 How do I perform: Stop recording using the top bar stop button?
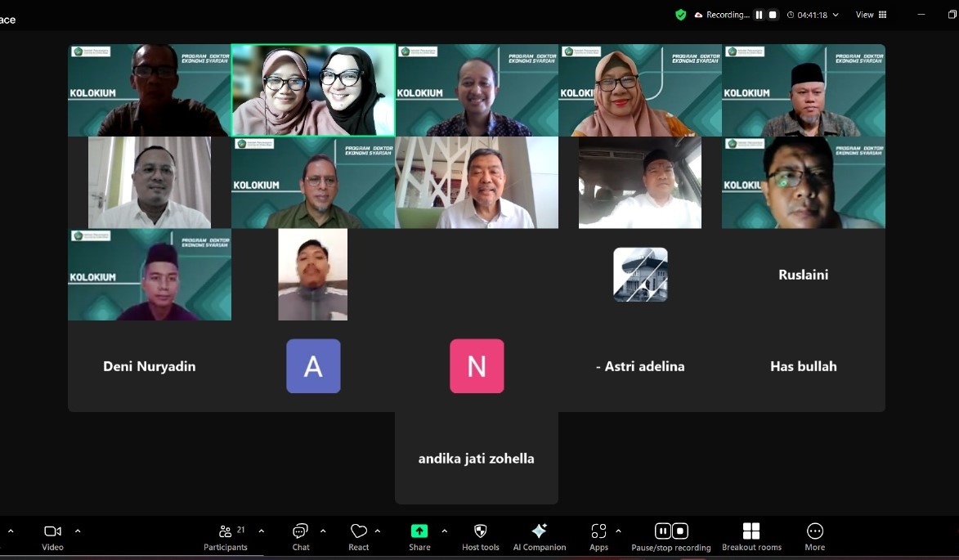coord(773,15)
